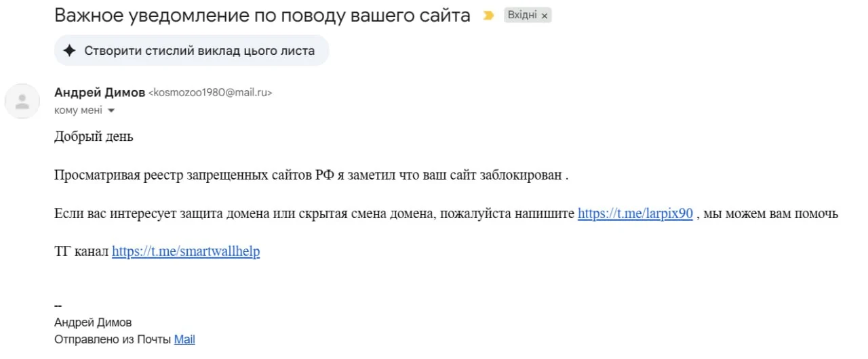Click the sentence about the blocked site
The height and width of the screenshot is (359, 868).
[x=311, y=175]
